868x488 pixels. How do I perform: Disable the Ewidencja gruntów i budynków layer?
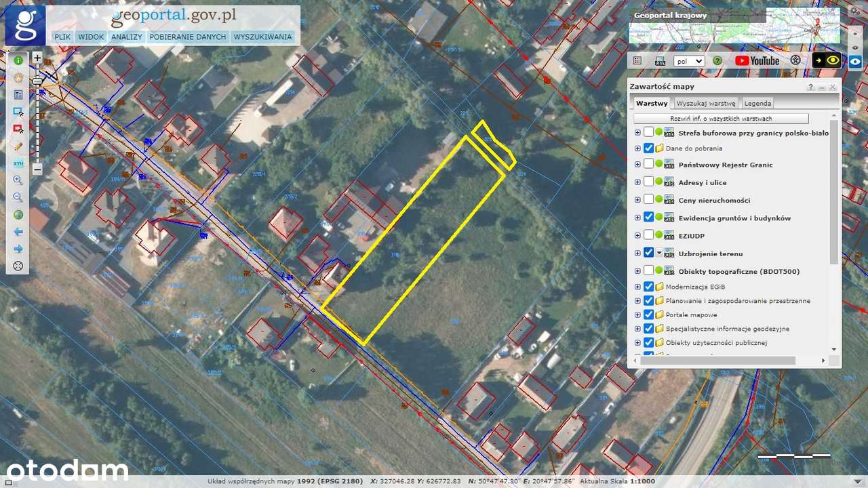(x=648, y=217)
